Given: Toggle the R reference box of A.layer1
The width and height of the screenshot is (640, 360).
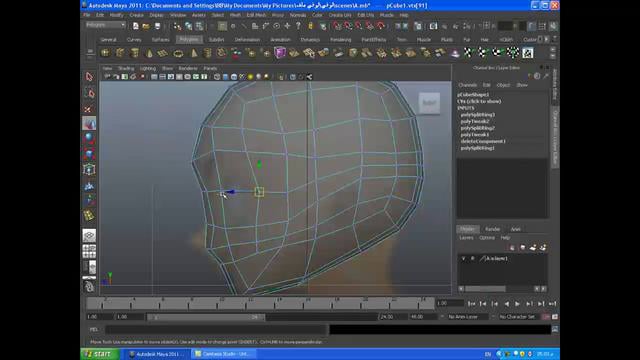Looking at the screenshot, I should coord(472,258).
